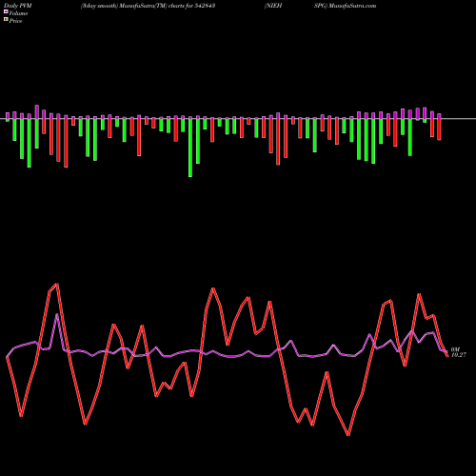Image resolution: width=476 pixels, height=476 pixels.
Task: Click the 'MunafaSutra.com' label at the top
Action: tap(352, 6)
